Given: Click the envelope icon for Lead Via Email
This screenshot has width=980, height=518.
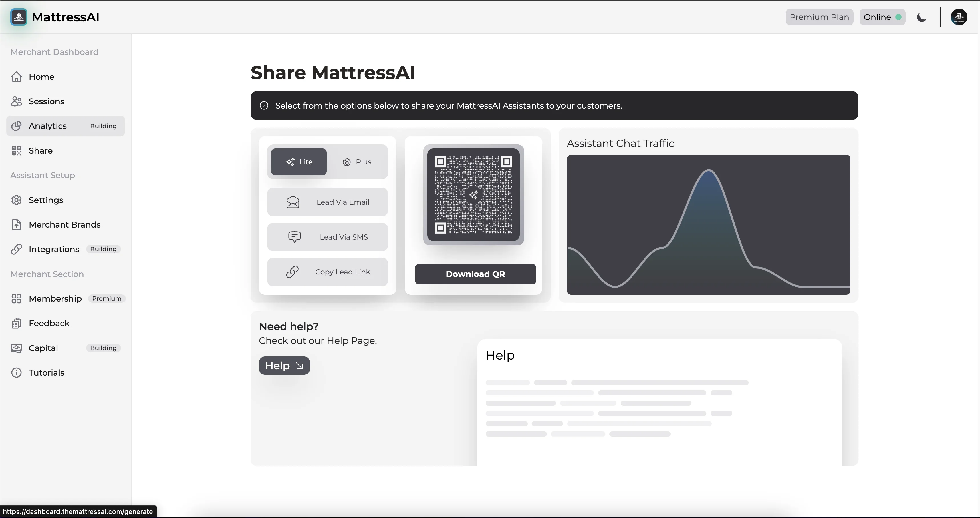Looking at the screenshot, I should 293,202.
